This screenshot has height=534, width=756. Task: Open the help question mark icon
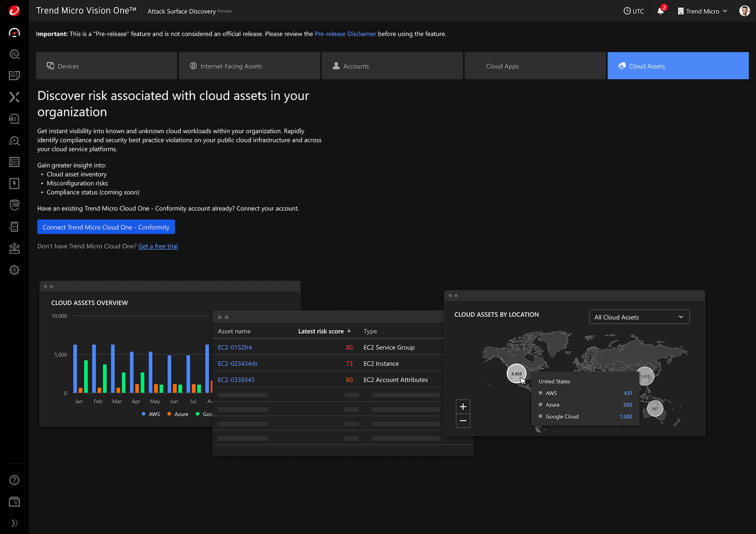(14, 480)
